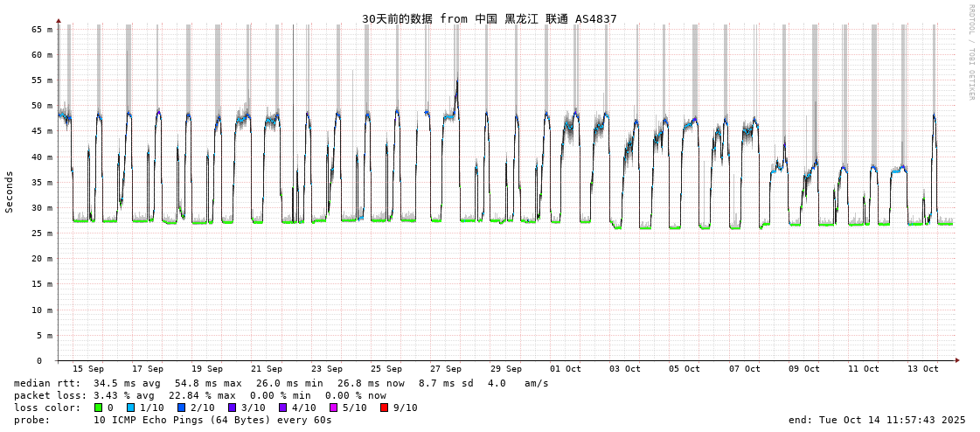Click the probe description text
This screenshot has height=432, width=980.
pos(173,420)
